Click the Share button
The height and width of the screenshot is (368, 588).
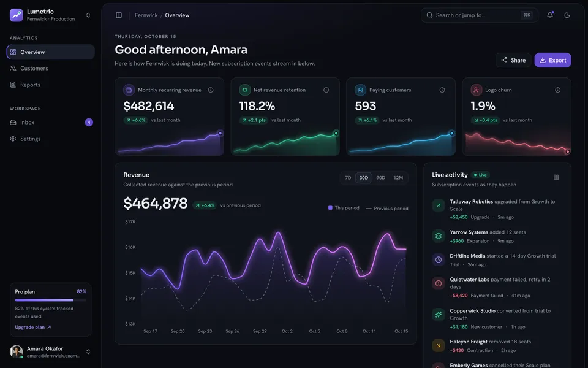click(513, 60)
